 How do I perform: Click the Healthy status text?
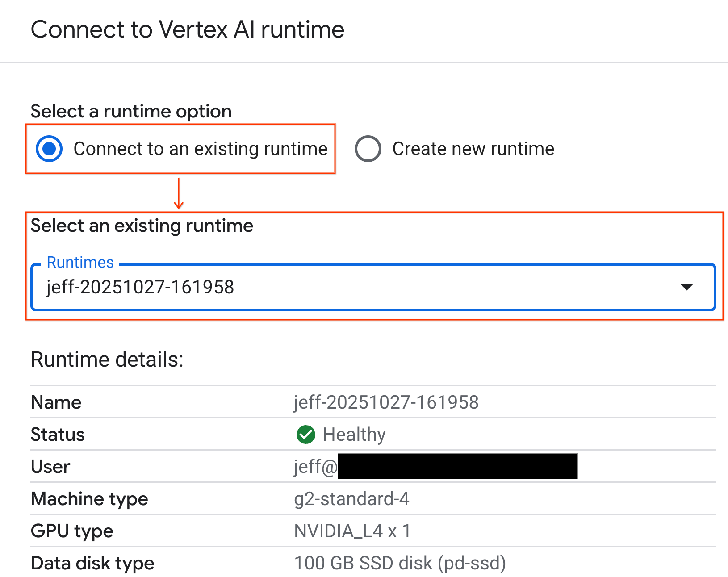(354, 434)
